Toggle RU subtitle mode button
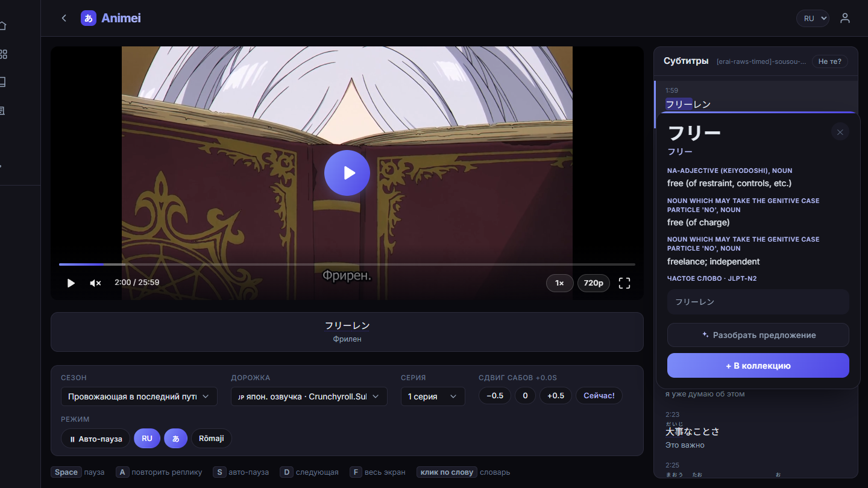868x488 pixels. (147, 439)
